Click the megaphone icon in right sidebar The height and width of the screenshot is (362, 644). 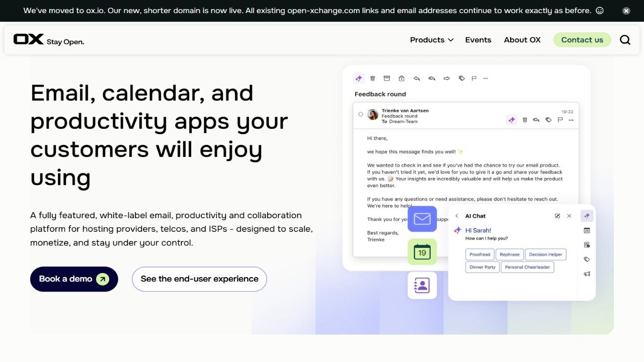pos(587,274)
